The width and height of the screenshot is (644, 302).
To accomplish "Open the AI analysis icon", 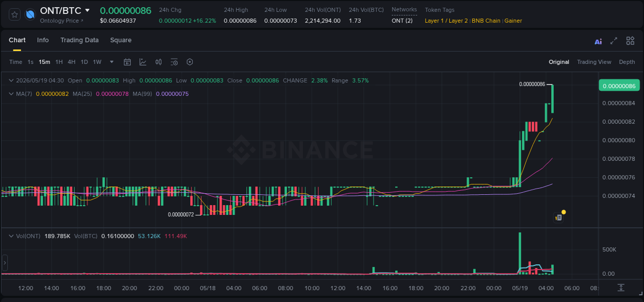I will click(x=598, y=41).
